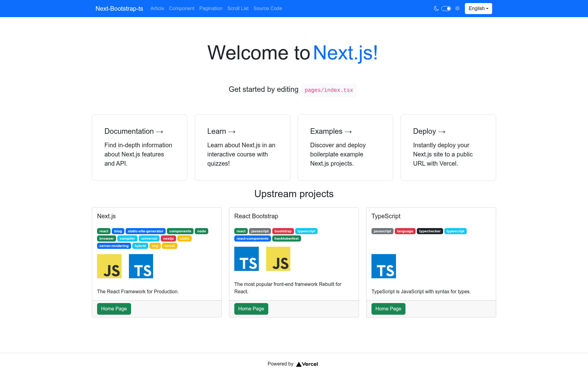Click the static-site-generator tag
This screenshot has height=375, width=588.
145,231
